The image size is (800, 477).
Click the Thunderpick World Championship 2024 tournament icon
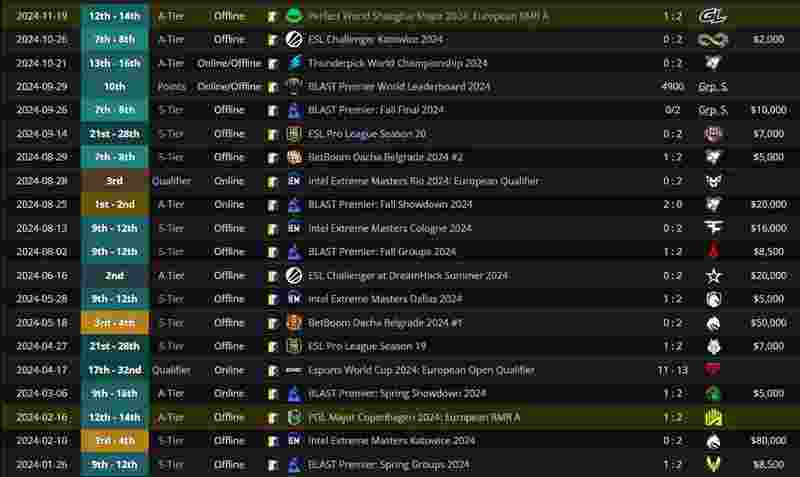[x=294, y=63]
